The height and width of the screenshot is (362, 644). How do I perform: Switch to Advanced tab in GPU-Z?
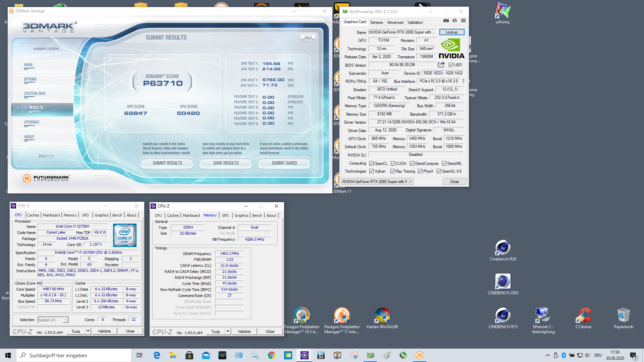(395, 22)
